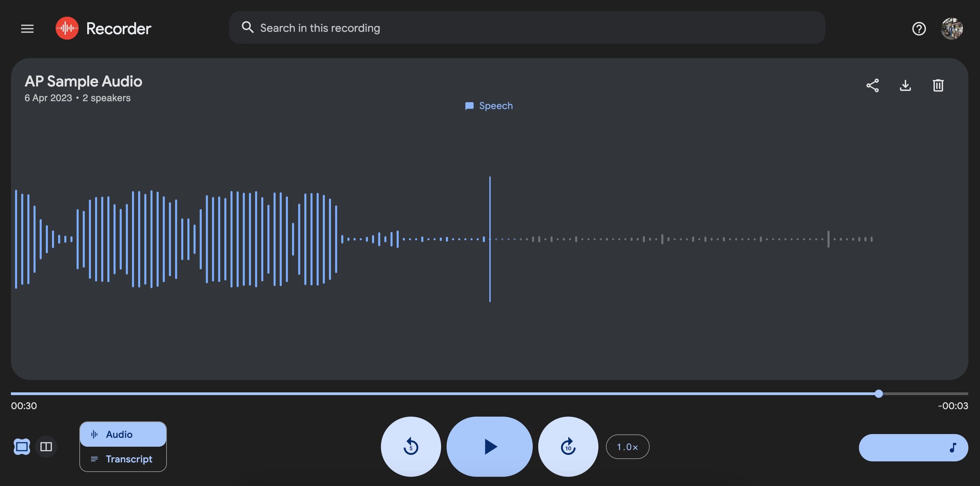Viewport: 980px width, 486px height.
Task: Select the waveform-only view icon
Action: 21,447
